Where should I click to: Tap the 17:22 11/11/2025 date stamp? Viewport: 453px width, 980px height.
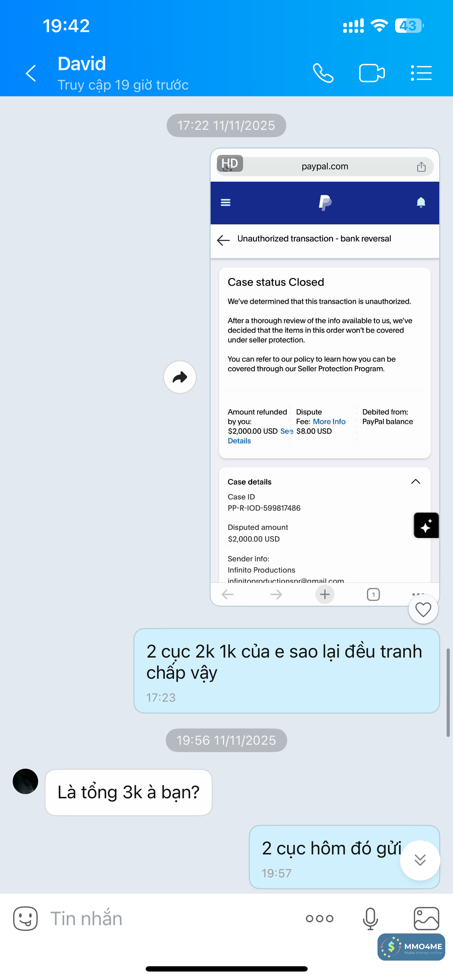(226, 125)
